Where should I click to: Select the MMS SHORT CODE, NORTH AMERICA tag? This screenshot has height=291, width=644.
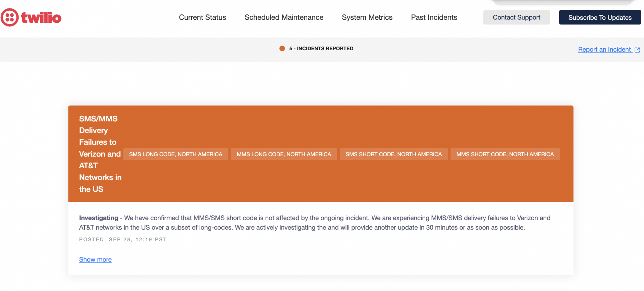505,154
